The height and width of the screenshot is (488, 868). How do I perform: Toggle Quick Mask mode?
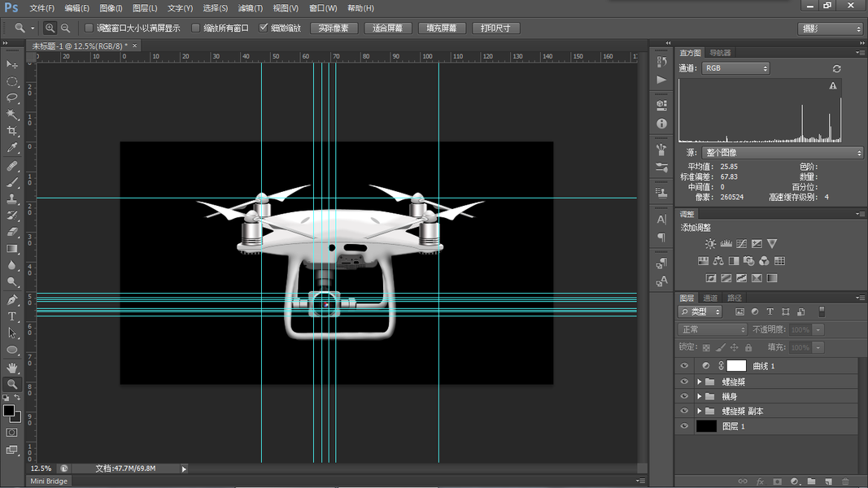(x=11, y=433)
